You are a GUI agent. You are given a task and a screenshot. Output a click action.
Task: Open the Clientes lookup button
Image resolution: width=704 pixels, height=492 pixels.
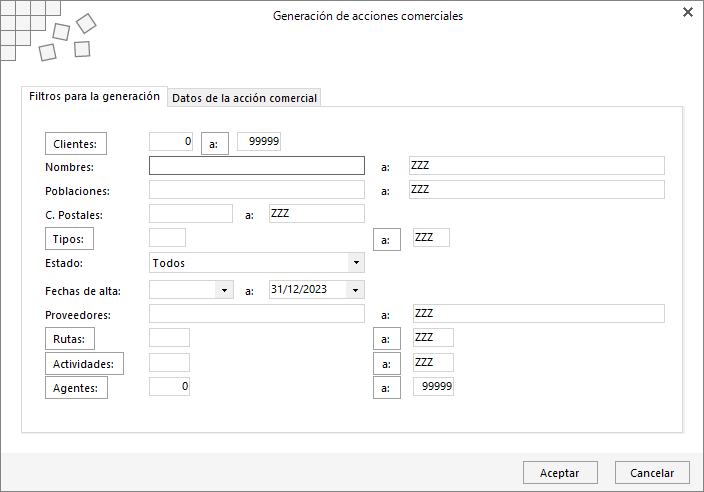click(75, 144)
